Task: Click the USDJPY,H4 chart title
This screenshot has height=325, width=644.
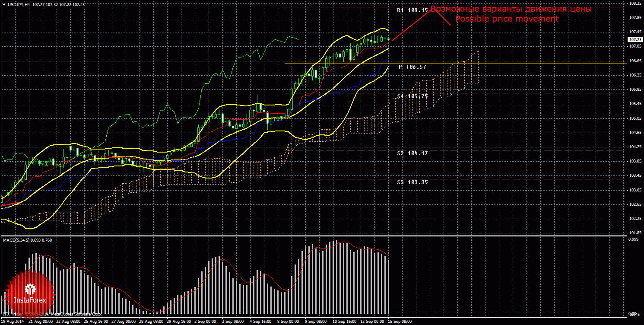Action: pyautogui.click(x=19, y=4)
